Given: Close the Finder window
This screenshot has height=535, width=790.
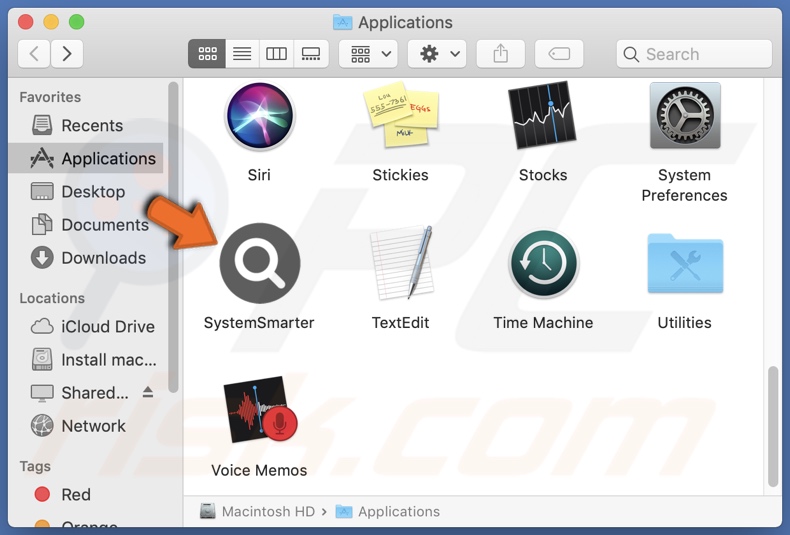Looking at the screenshot, I should 25,22.
